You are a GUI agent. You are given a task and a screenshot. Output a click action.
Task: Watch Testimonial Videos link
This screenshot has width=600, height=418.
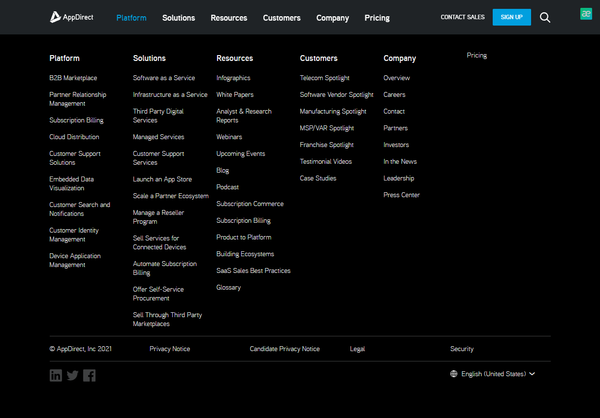326,162
